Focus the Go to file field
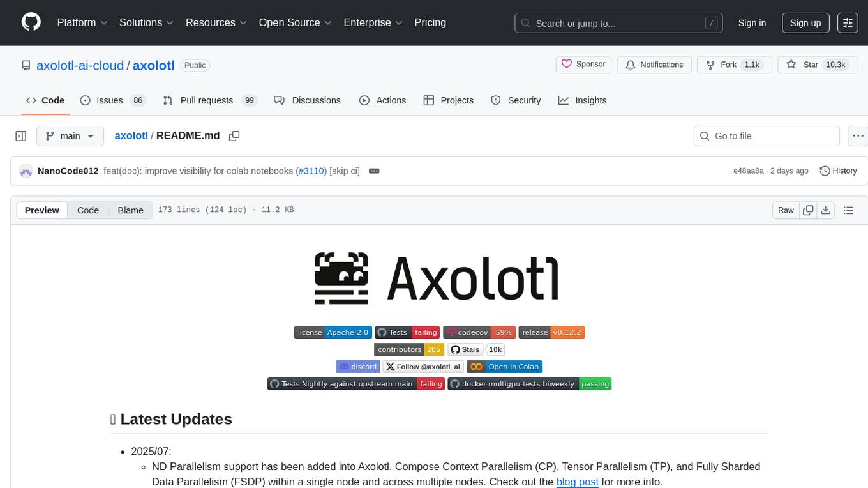 click(767, 136)
